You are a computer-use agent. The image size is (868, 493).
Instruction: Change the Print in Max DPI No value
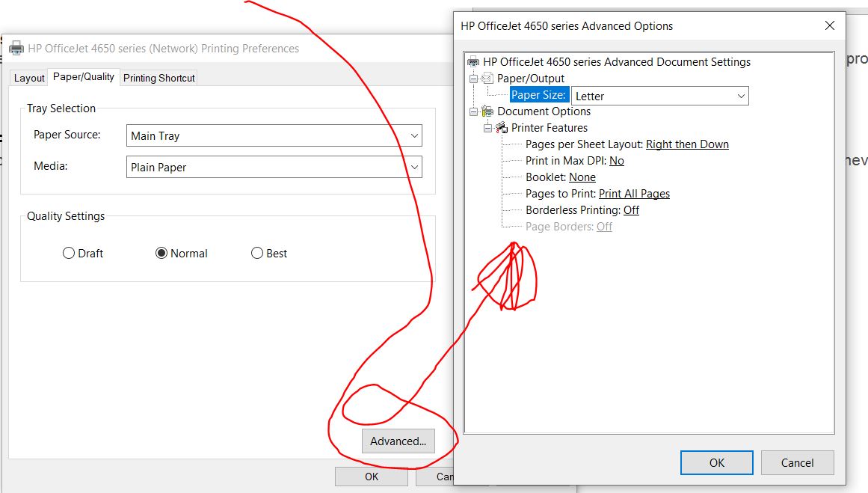[x=617, y=161]
